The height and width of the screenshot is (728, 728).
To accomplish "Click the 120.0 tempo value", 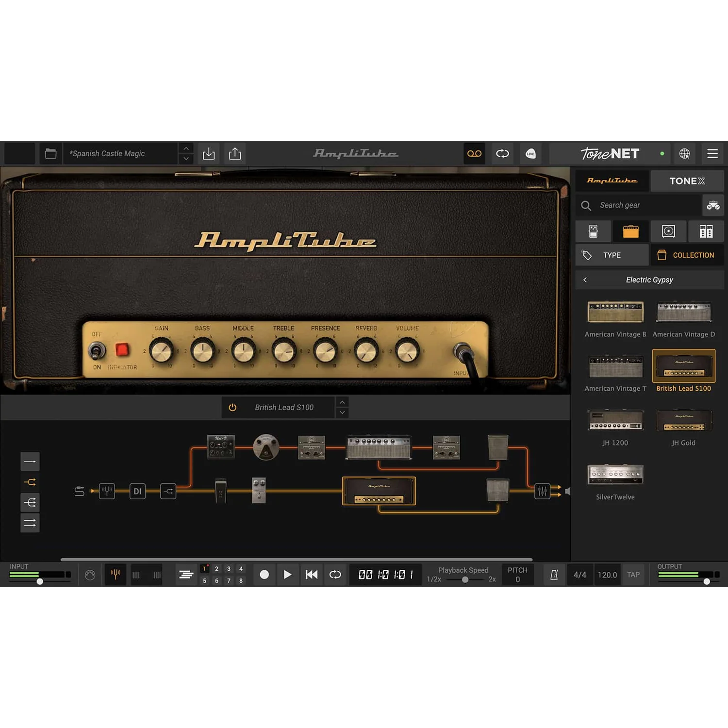I will point(607,575).
